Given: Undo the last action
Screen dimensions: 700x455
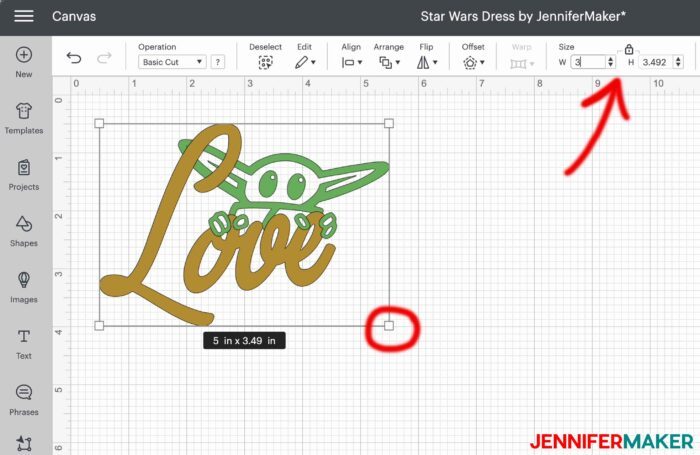Looking at the screenshot, I should [x=74, y=58].
